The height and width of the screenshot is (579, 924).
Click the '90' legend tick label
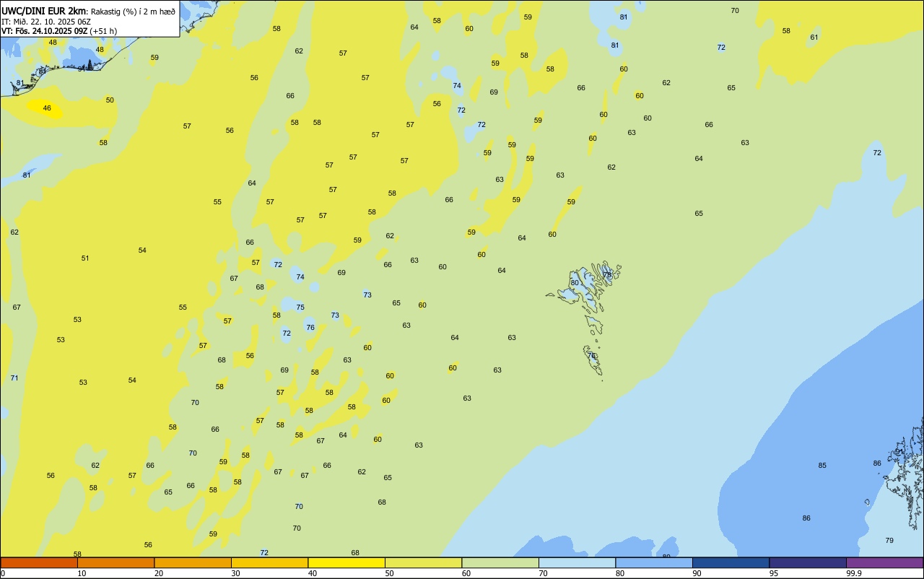coord(697,573)
